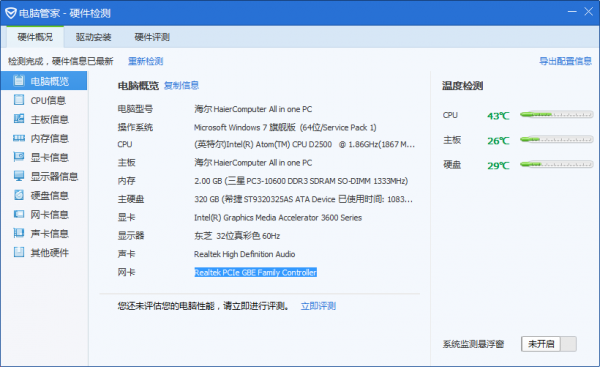The width and height of the screenshot is (600, 367).
Task: Click the 电脑管家 shield logo
Action: pos(11,13)
